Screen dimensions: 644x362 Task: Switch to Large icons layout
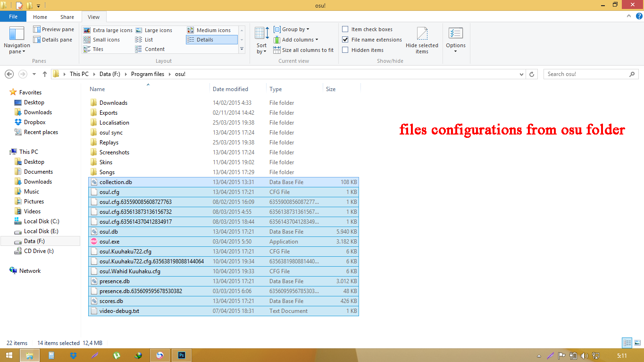coord(154,30)
